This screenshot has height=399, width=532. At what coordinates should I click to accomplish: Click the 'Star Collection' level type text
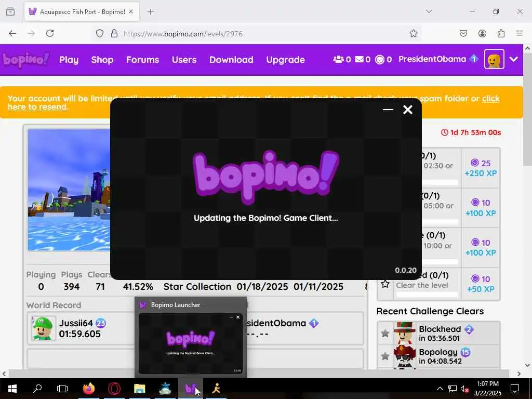point(197,287)
